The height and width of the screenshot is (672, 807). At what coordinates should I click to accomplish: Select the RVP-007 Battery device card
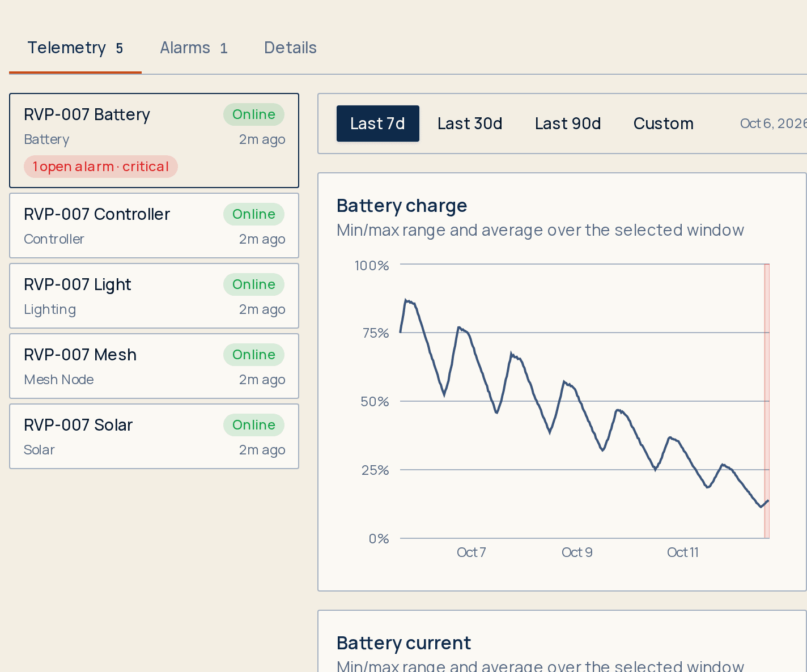click(154, 141)
